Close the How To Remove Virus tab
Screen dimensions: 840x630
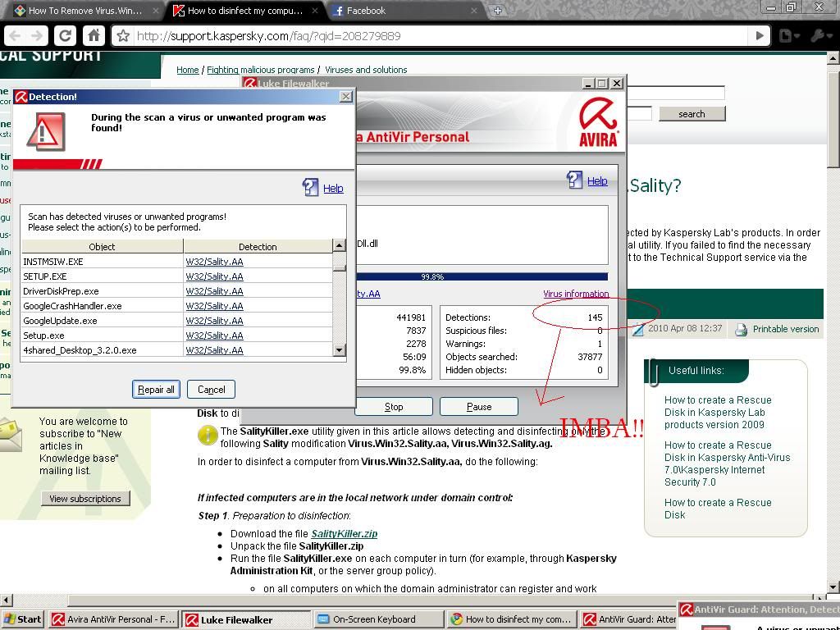[x=155, y=11]
